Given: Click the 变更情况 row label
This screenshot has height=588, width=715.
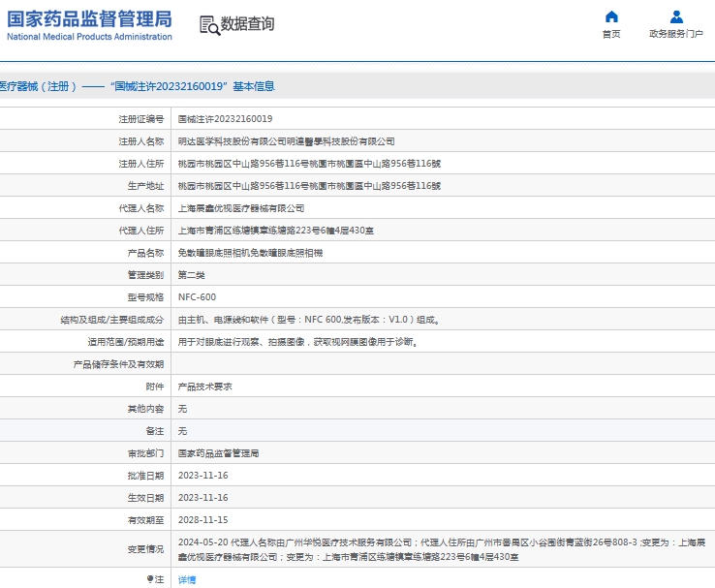Looking at the screenshot, I should tap(145, 549).
